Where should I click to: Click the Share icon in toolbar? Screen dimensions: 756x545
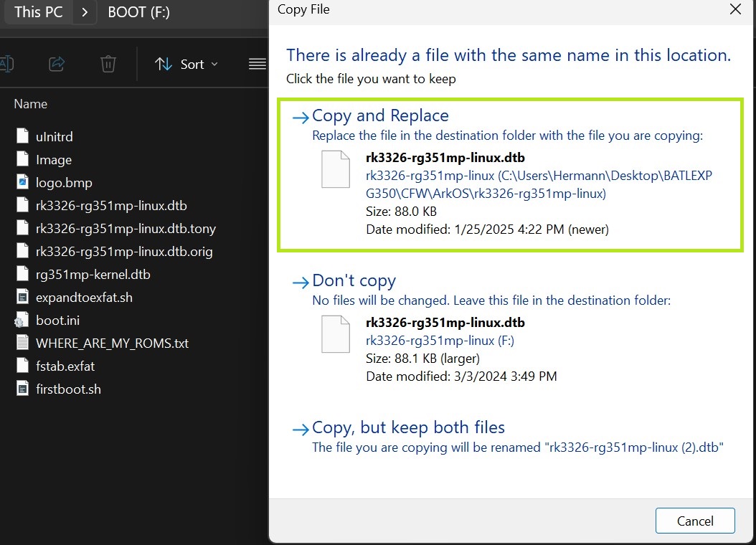57,65
